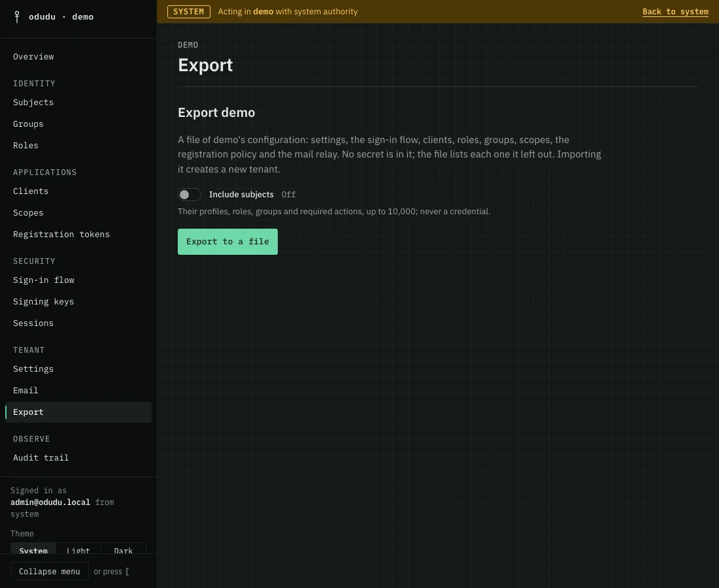Screen dimensions: 719x588
Task: Click the APPLICATIONS section header
Action: click(45, 172)
